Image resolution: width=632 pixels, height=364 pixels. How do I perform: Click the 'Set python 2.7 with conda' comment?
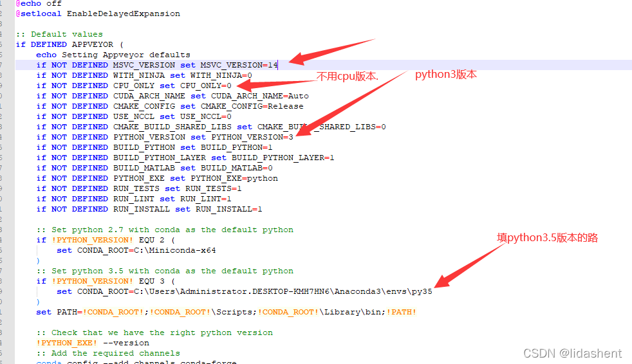(165, 230)
